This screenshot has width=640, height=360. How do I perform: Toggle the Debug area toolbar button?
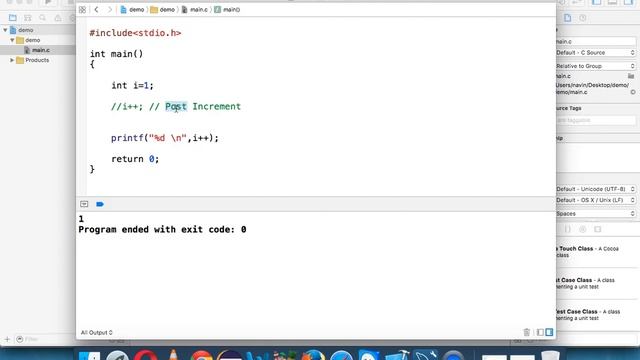612,2
